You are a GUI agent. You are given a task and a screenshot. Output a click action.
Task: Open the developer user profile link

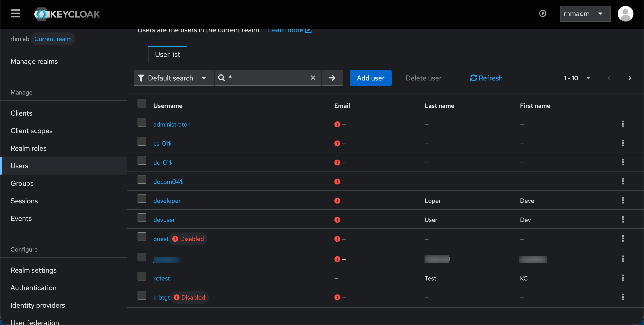pos(167,200)
